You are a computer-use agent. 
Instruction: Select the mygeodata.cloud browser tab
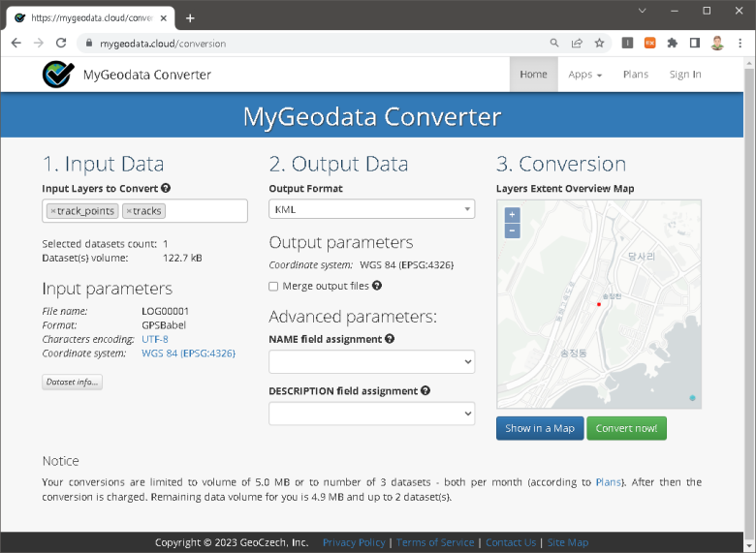91,18
